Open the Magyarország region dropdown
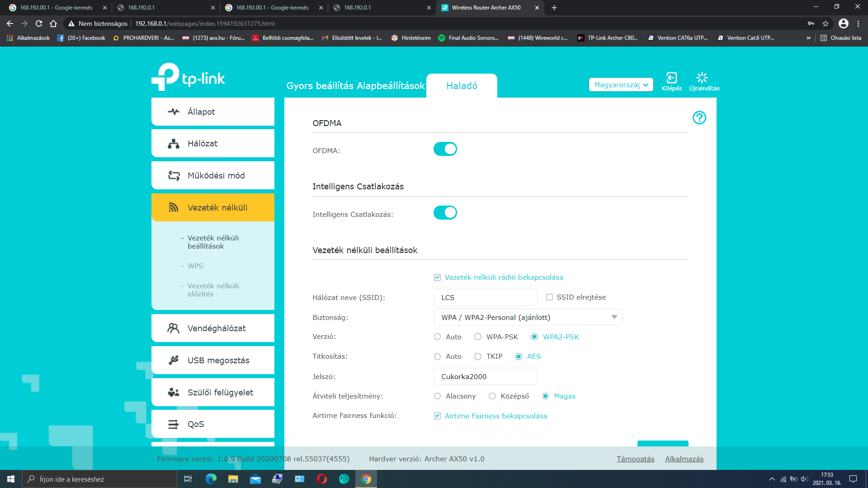Image resolution: width=868 pixels, height=488 pixels. point(621,85)
